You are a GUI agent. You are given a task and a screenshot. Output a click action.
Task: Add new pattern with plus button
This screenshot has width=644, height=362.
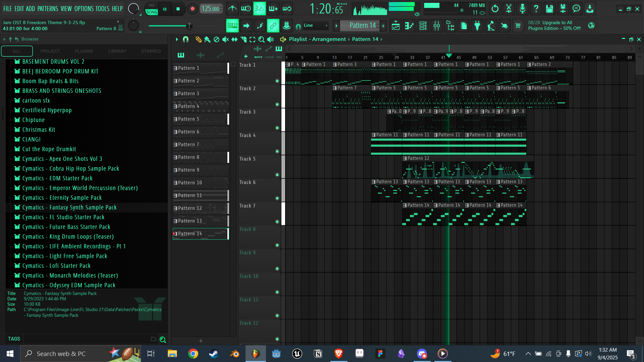pos(383,26)
